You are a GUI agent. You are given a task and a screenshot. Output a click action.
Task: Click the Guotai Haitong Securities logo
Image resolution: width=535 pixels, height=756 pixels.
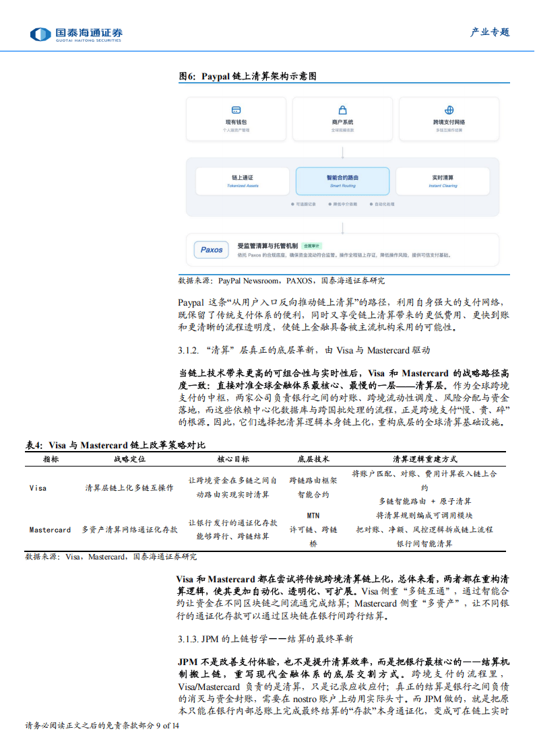(x=76, y=34)
